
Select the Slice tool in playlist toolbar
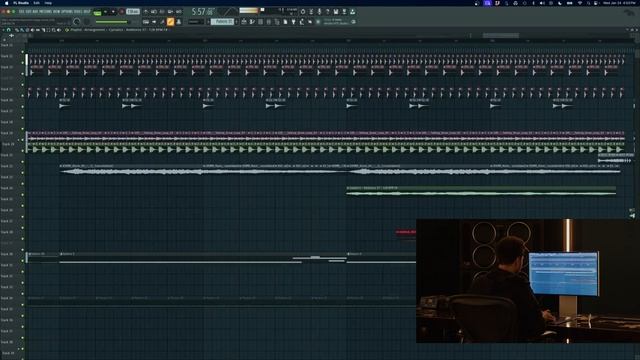[43, 30]
